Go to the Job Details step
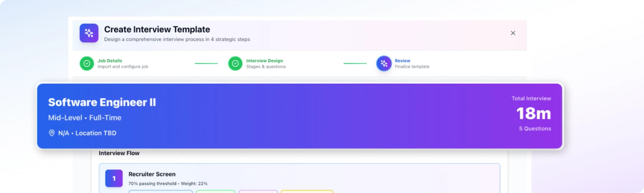The height and width of the screenshot is (193, 644). pyautogui.click(x=110, y=61)
